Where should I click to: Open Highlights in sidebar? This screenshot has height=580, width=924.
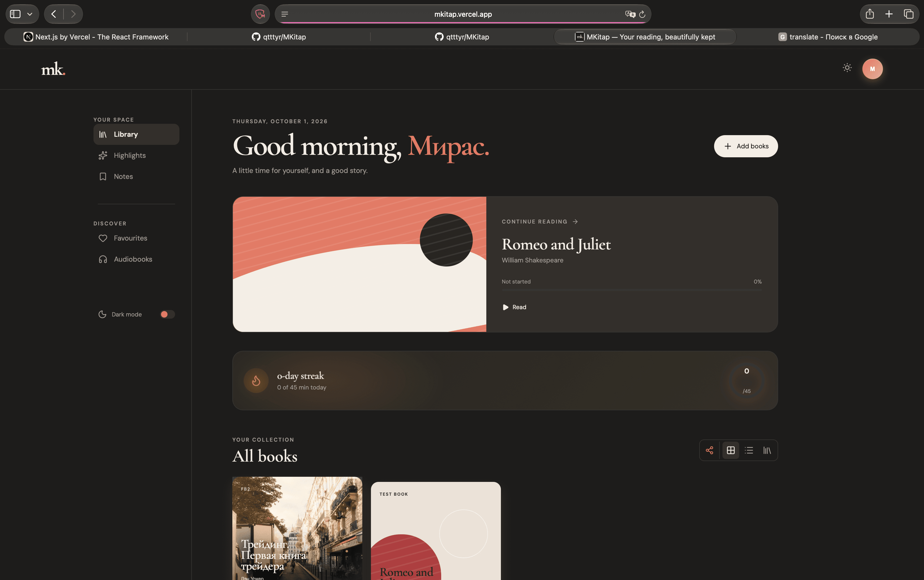click(x=136, y=155)
